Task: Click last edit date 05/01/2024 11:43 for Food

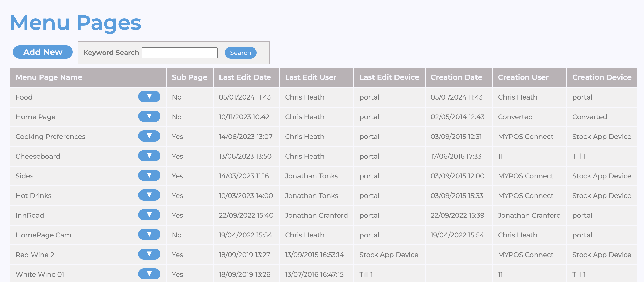Action: [245, 97]
